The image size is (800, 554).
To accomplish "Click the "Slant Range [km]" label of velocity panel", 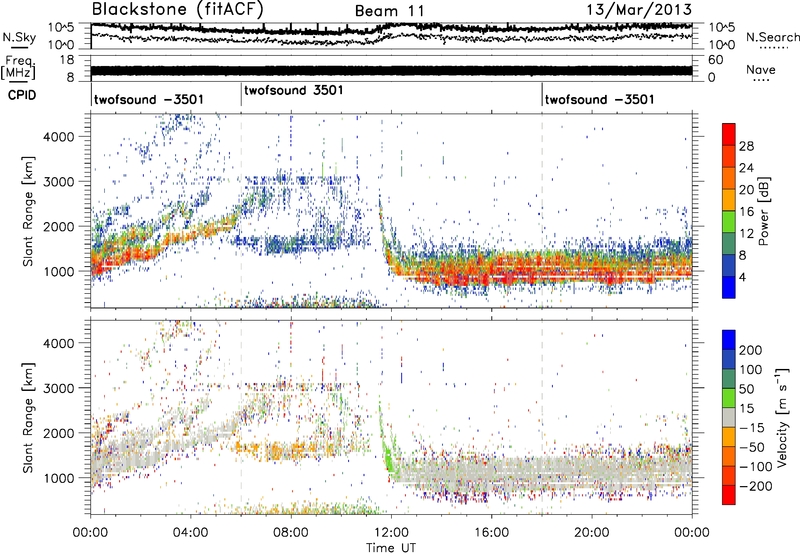I will point(28,417).
